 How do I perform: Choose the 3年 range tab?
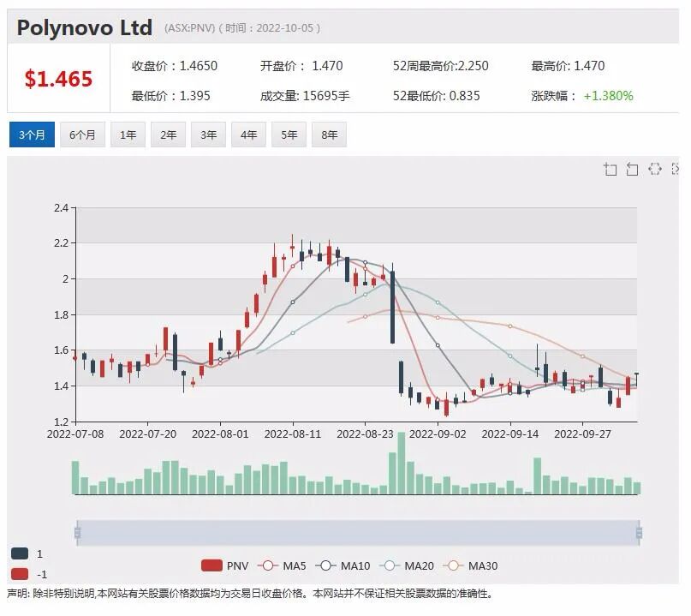pos(208,135)
